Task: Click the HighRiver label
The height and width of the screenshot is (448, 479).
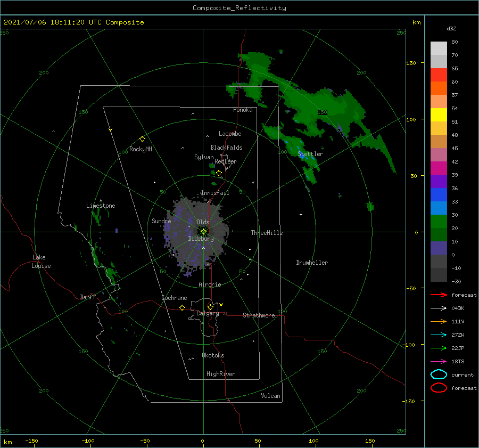Action: [221, 374]
